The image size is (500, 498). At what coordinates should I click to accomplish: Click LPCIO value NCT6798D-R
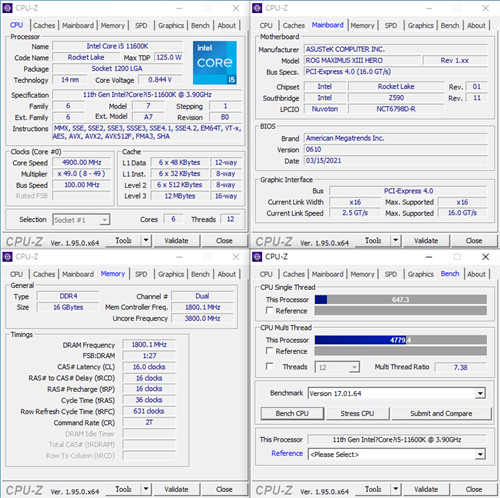click(x=396, y=109)
